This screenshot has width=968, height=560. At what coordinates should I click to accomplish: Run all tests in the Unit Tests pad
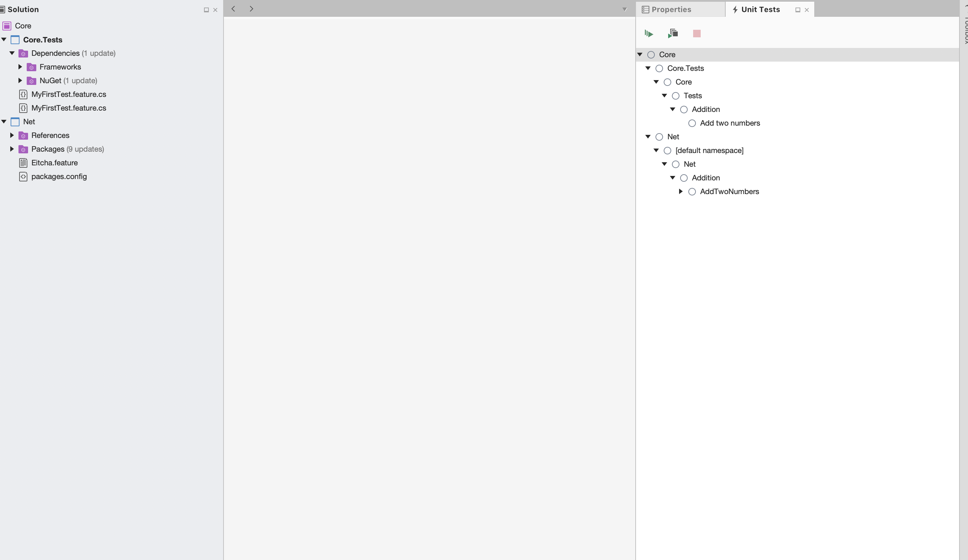pyautogui.click(x=649, y=34)
